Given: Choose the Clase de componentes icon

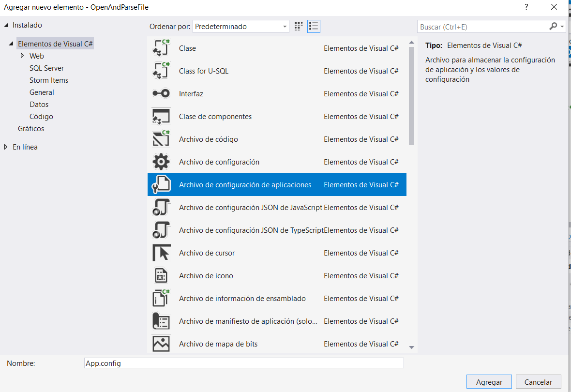Looking at the screenshot, I should (161, 117).
